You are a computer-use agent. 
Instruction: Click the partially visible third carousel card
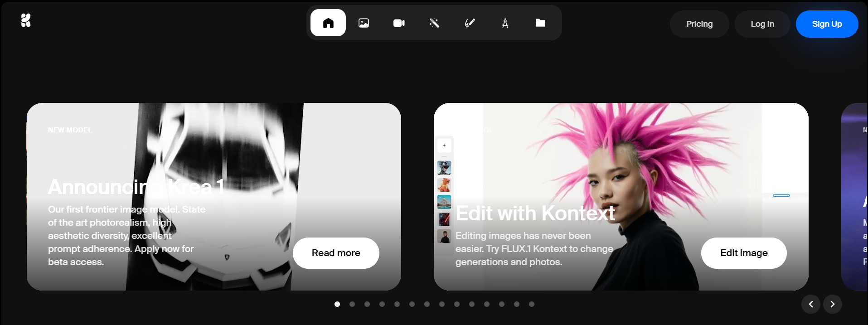[x=854, y=197]
